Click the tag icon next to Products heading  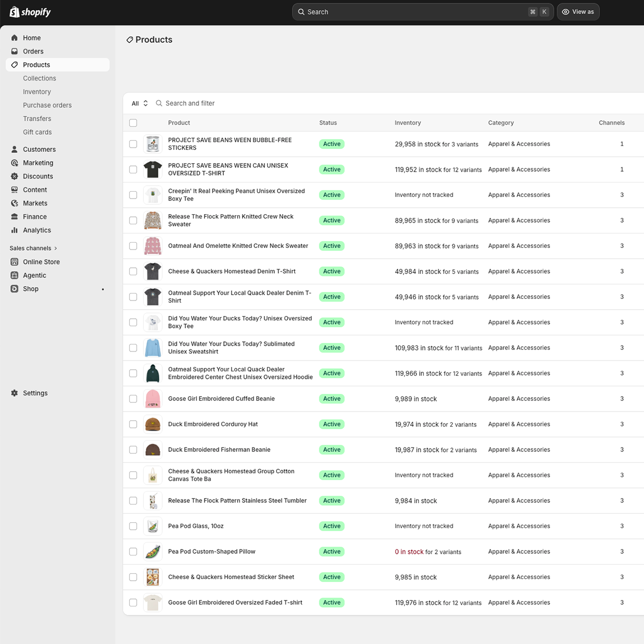pyautogui.click(x=129, y=40)
